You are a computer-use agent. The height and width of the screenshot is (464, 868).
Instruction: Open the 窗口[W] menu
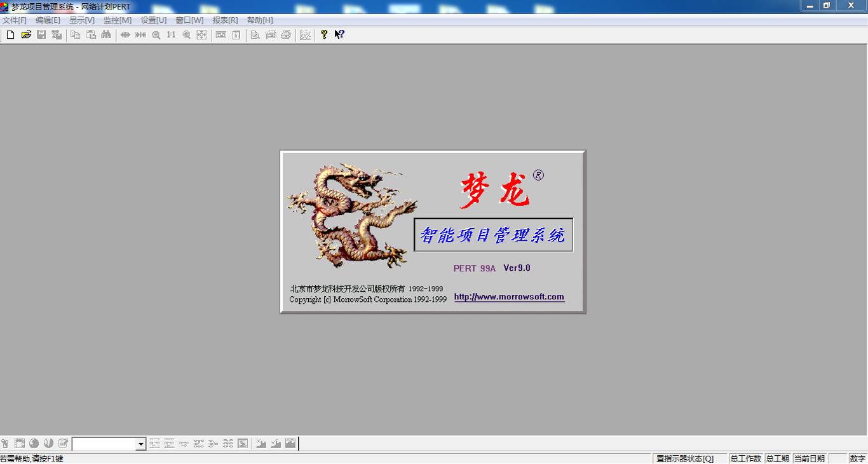coord(190,20)
